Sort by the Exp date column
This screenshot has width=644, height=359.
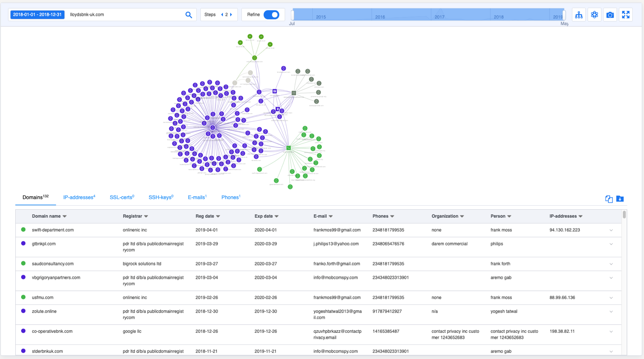pos(266,216)
